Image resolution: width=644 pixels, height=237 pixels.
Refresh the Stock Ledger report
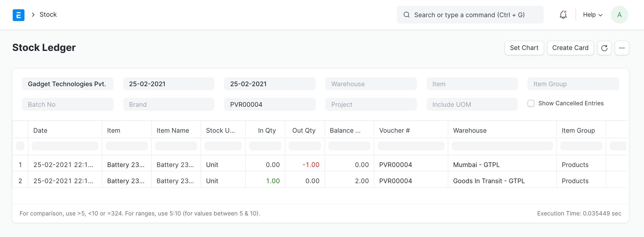[604, 48]
